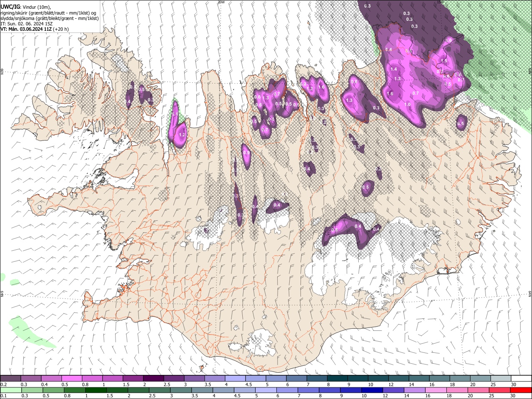Click the '66N' latitude label on right edge
The width and height of the screenshot is (532, 399).
click(530, 71)
